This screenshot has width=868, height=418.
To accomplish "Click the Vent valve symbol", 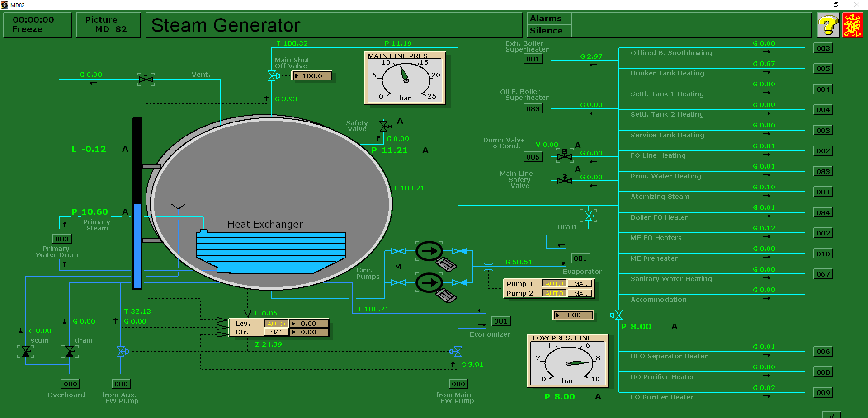I will 146,80.
